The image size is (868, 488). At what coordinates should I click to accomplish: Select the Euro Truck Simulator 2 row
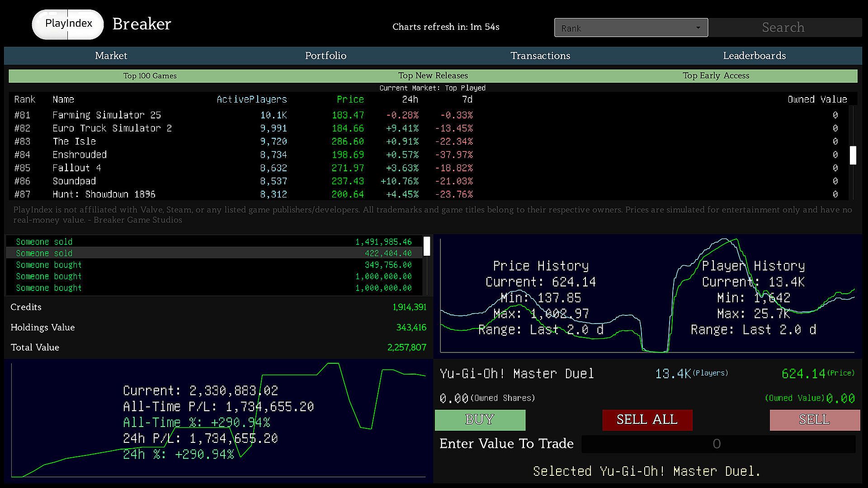click(x=429, y=128)
